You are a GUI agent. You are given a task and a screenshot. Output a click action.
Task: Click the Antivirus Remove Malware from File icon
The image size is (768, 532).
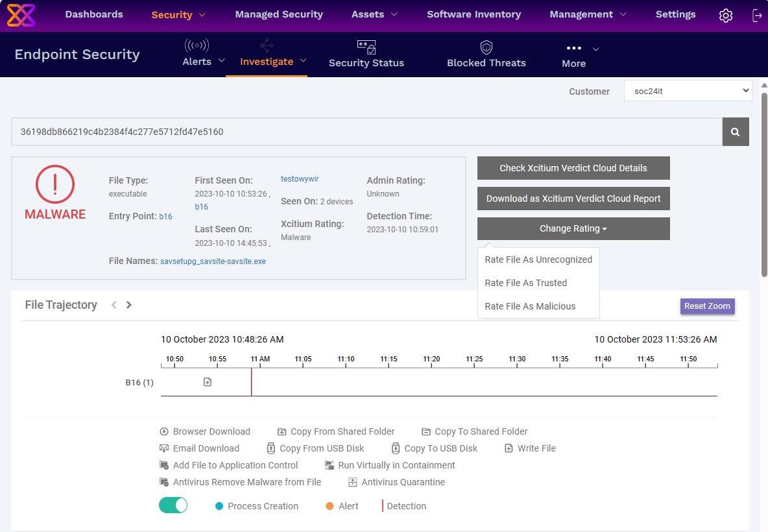(164, 482)
